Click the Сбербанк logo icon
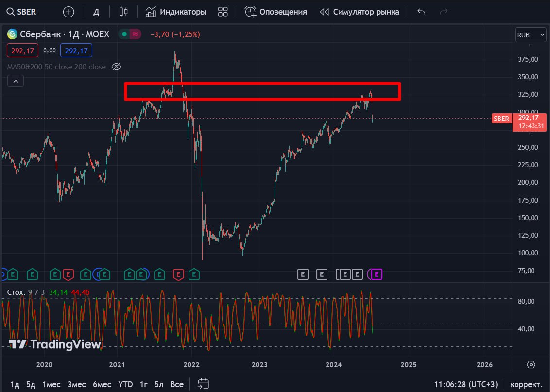Screen dimensions: 550x392 click(x=12, y=34)
